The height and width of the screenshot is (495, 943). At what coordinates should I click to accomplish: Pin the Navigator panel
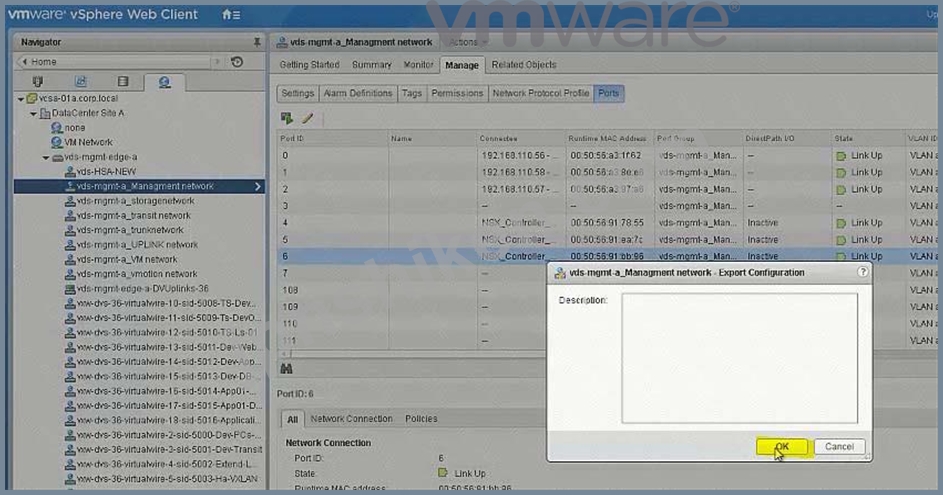[x=257, y=42]
